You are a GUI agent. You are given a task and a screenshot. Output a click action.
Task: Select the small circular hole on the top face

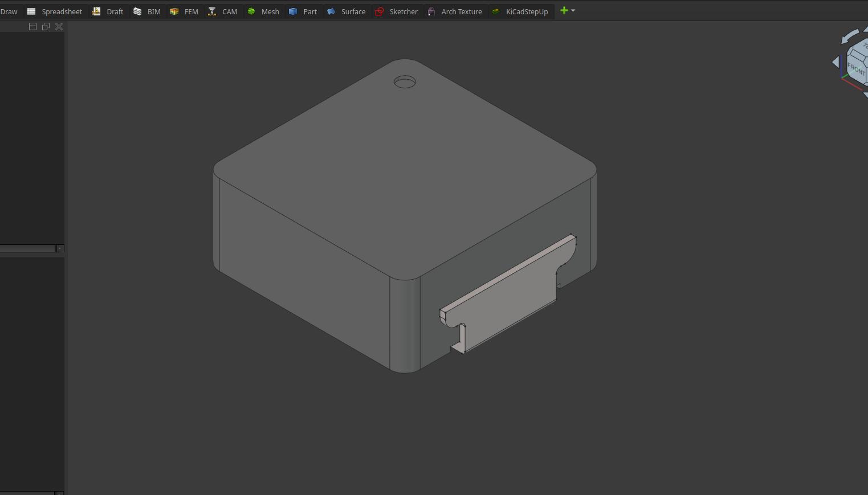[405, 83]
